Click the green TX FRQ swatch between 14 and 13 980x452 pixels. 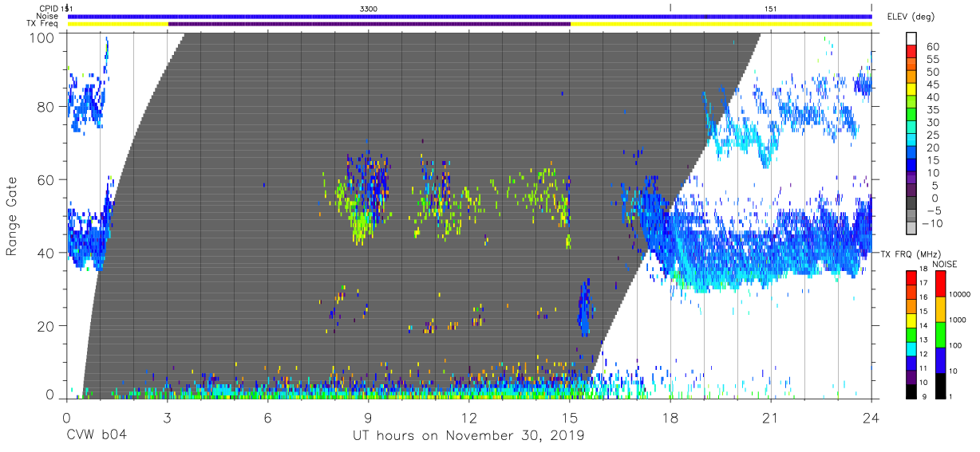pyautogui.click(x=911, y=334)
